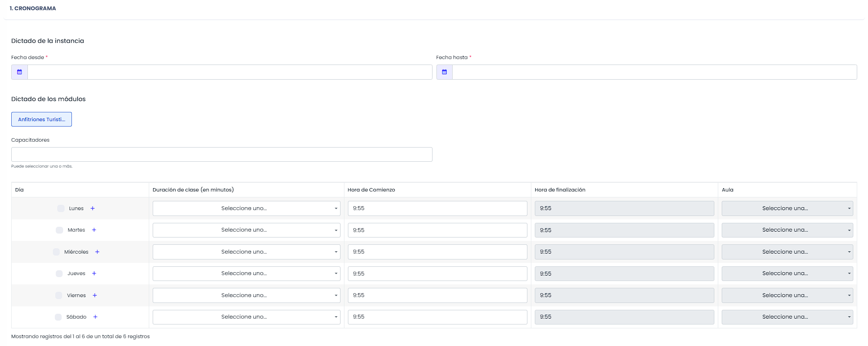Open the Duración de clase dropdown for Sábado
The width and height of the screenshot is (868, 346).
[x=247, y=317]
